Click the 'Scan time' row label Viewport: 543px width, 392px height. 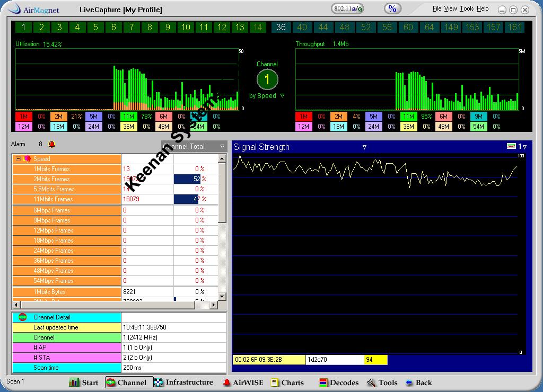pyautogui.click(x=67, y=368)
